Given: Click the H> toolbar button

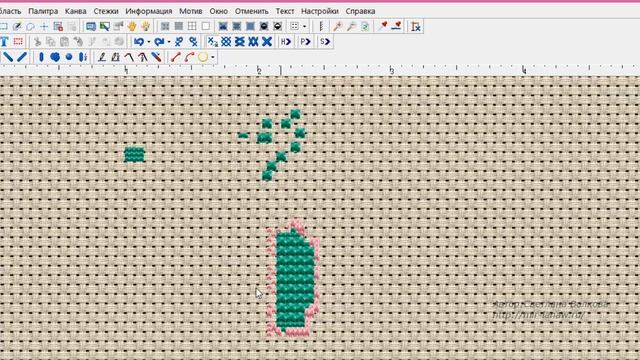Looking at the screenshot, I should [286, 42].
